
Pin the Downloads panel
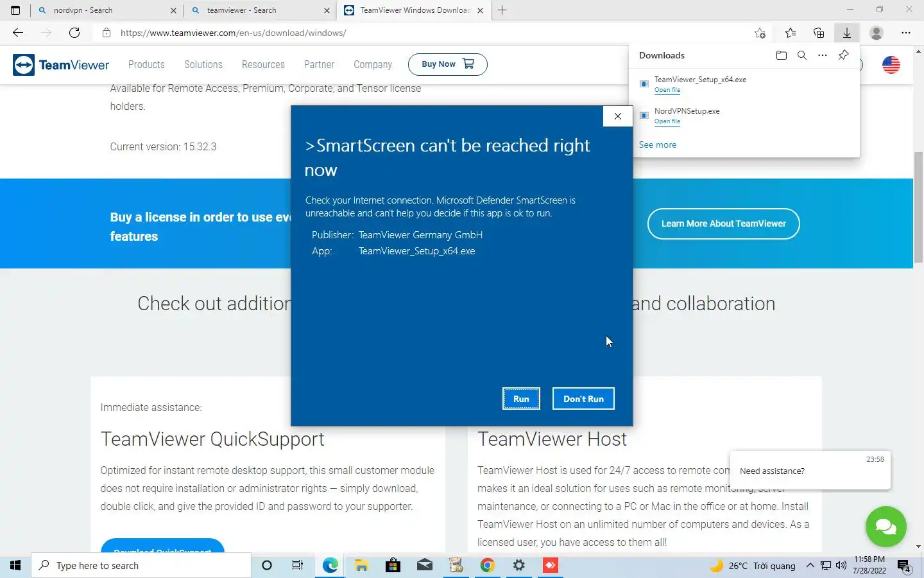tap(844, 55)
